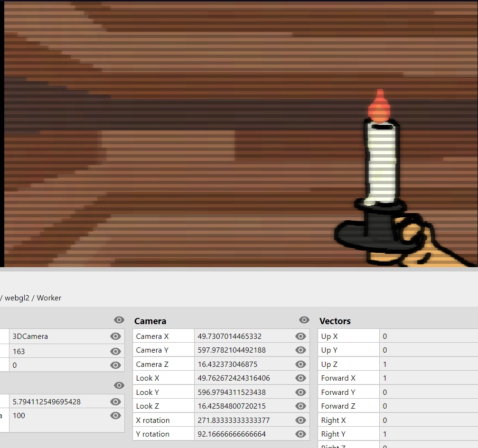This screenshot has height=448, width=478.
Task: Collapse the Camera section header
Action: (x=150, y=321)
